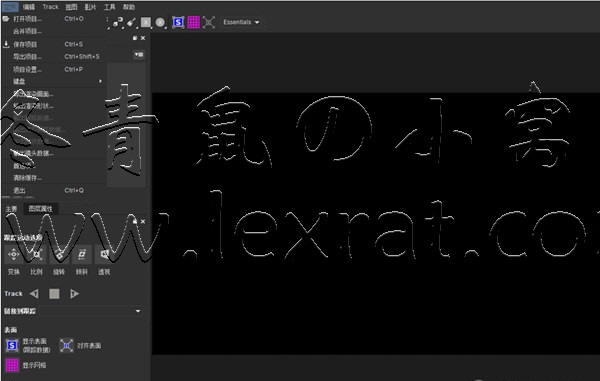Expand the 链接到跟踪 link-to-track dropdown
The height and width of the screenshot is (381, 600).
coord(73,311)
